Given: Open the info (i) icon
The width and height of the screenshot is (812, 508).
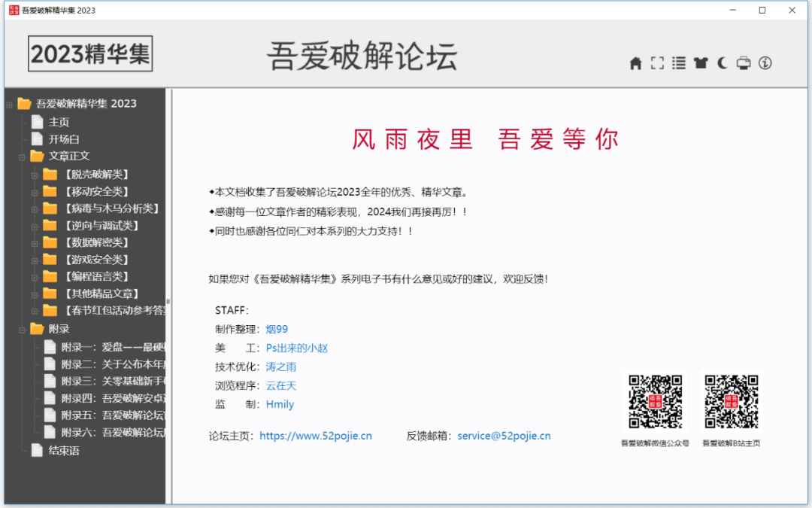Looking at the screenshot, I should [x=765, y=63].
